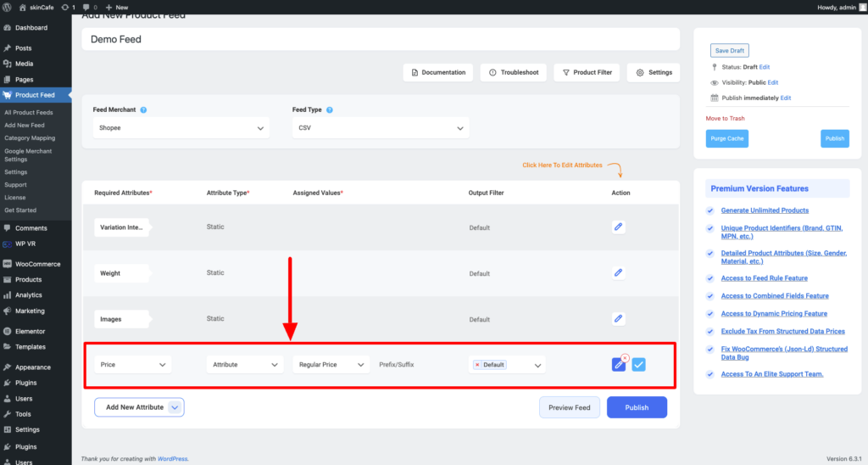The image size is (868, 465).
Task: Expand the Feed Merchant Shopee dropdown
Action: (x=181, y=128)
